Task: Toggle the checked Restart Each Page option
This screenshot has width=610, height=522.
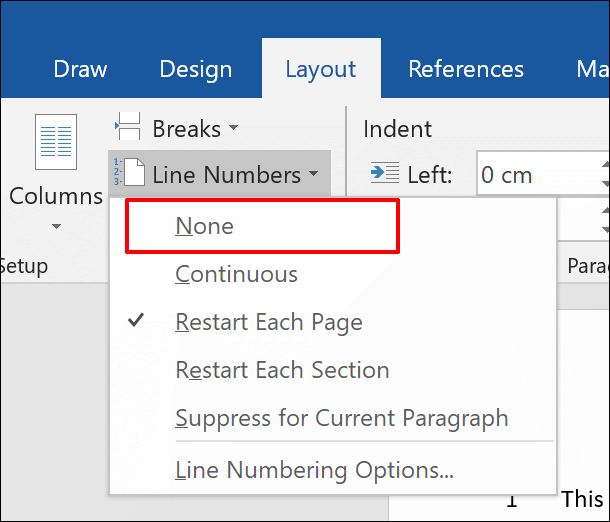Action: coord(268,322)
